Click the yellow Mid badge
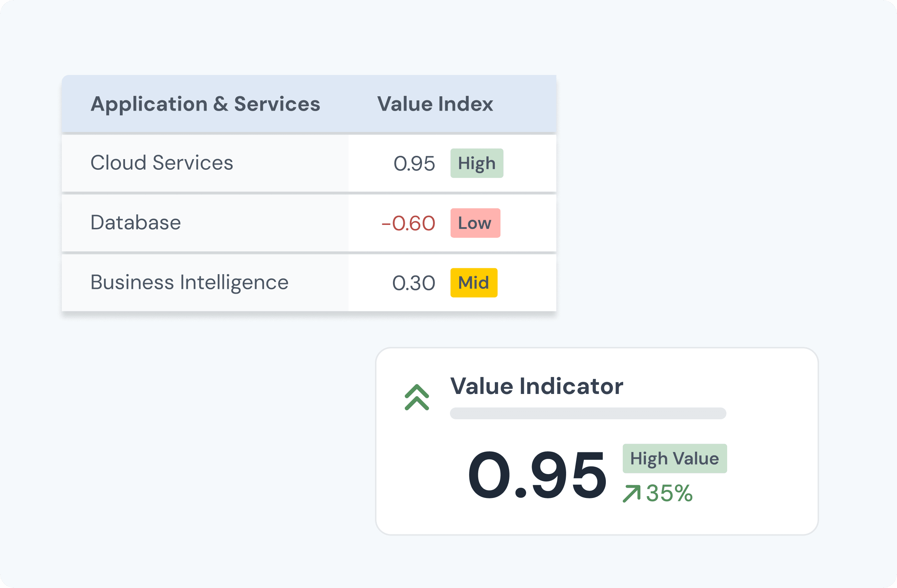The height and width of the screenshot is (588, 897). pos(474,283)
